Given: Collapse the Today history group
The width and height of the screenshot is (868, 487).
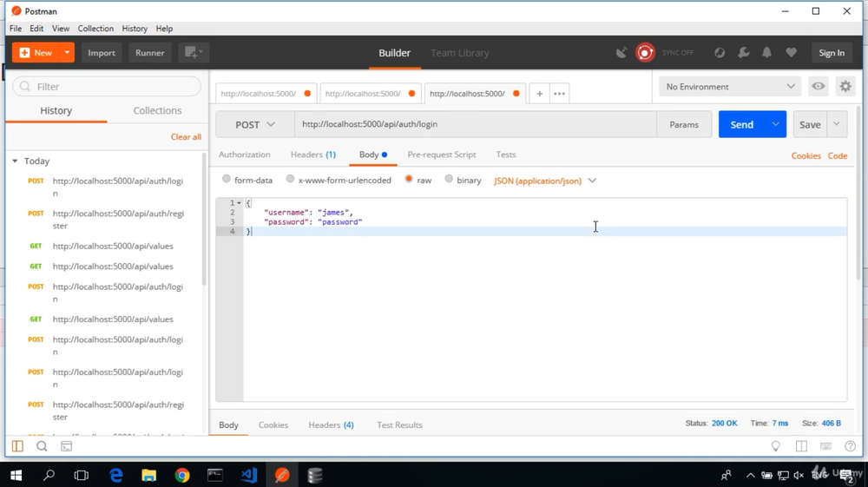Looking at the screenshot, I should click(x=15, y=161).
